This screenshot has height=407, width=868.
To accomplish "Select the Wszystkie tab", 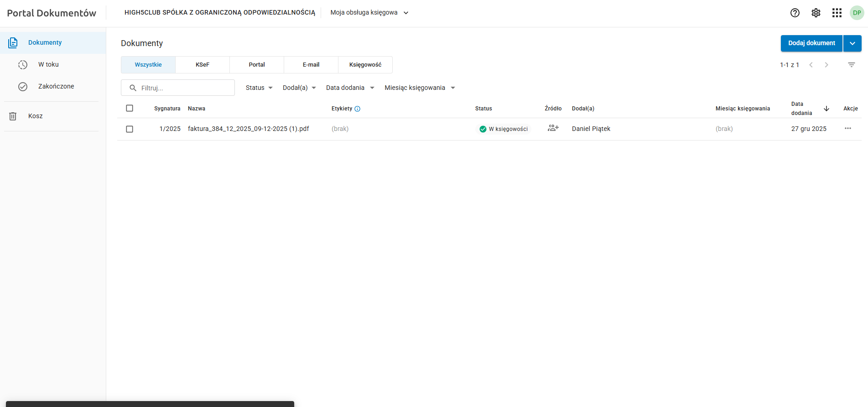I will click(148, 65).
